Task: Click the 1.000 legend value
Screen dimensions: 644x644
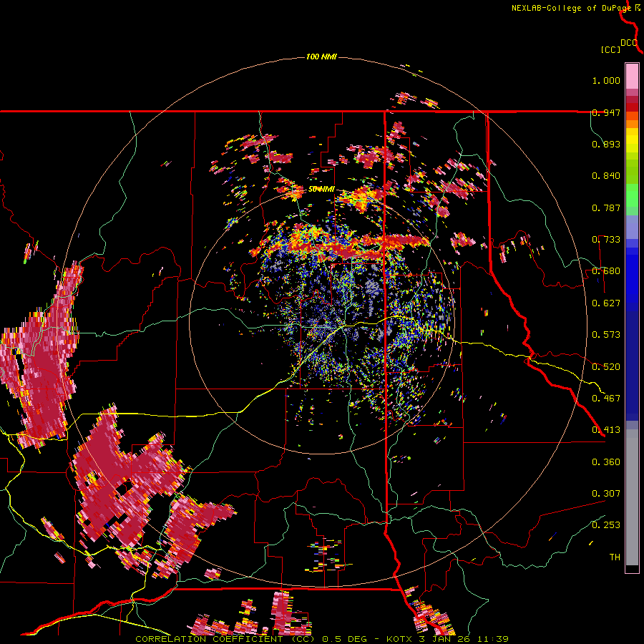Action: (606, 80)
